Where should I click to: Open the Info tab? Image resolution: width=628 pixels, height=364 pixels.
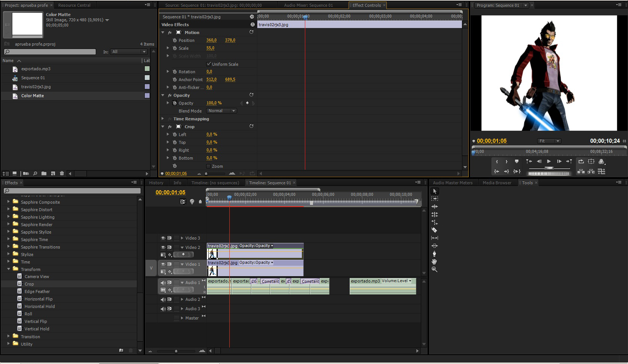tap(177, 183)
